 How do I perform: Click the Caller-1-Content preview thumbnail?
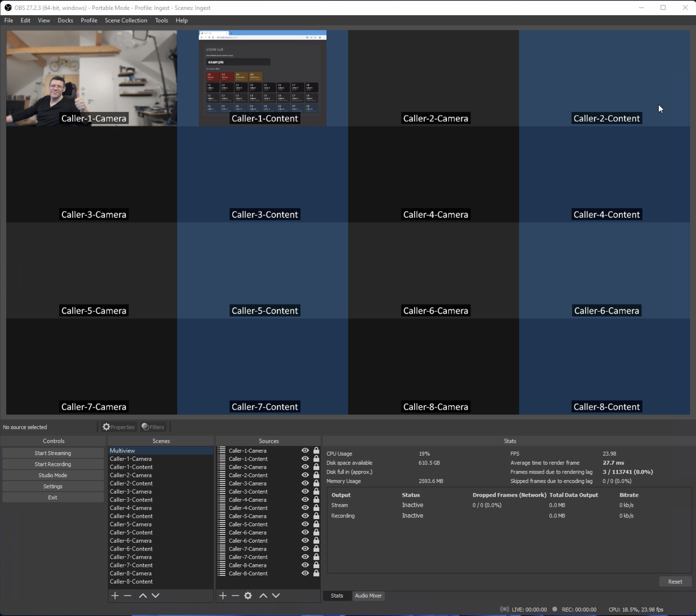click(x=263, y=78)
